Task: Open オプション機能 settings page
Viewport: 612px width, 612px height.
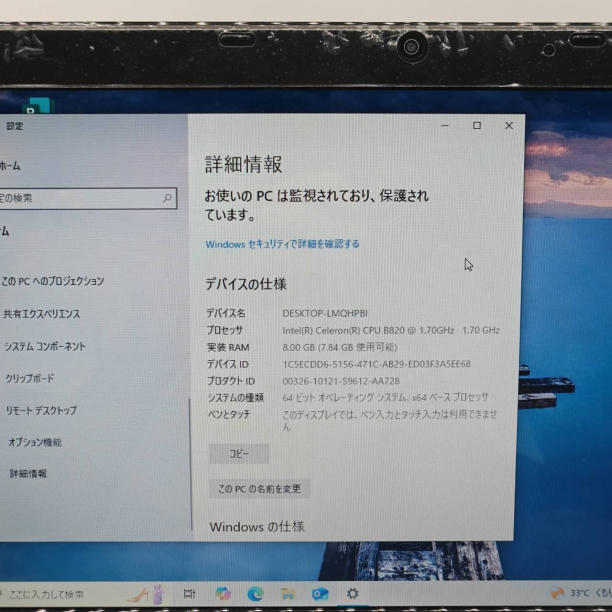Action: pyautogui.click(x=35, y=442)
